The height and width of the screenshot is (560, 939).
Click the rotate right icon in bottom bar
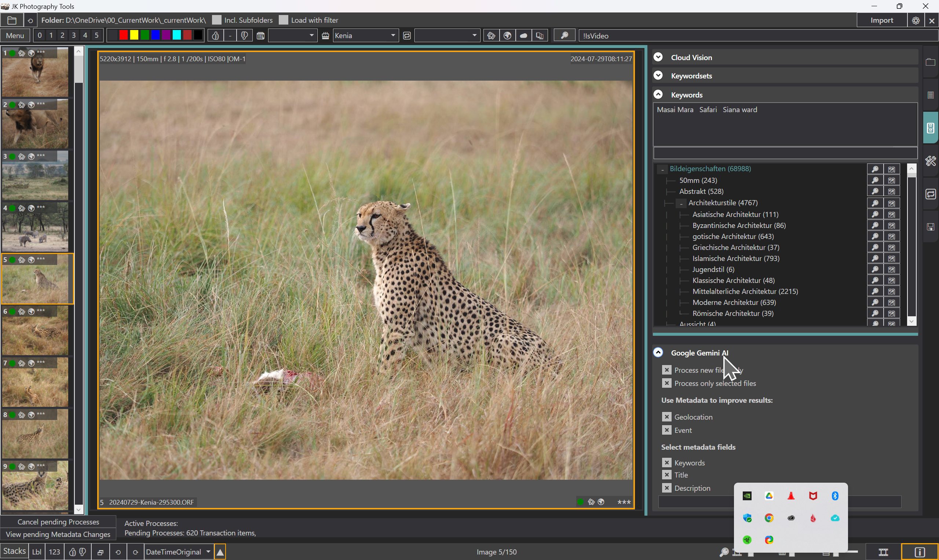[x=135, y=552]
